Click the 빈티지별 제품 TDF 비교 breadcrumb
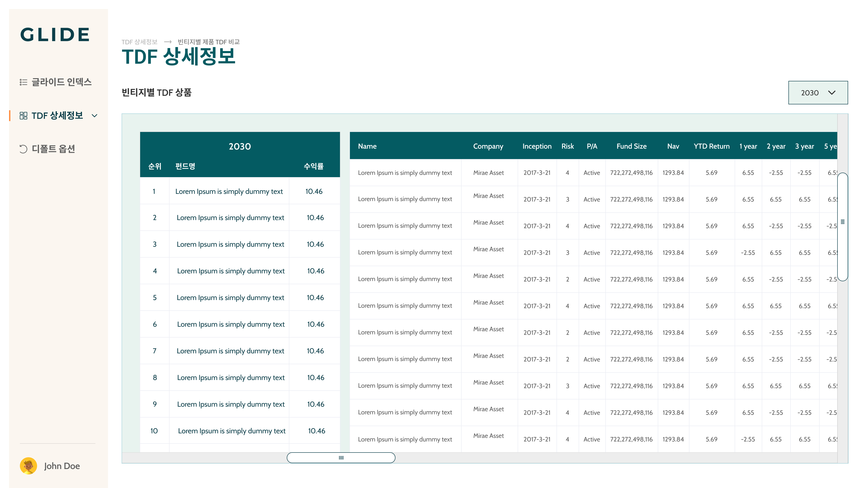868x488 pixels. pos(209,42)
